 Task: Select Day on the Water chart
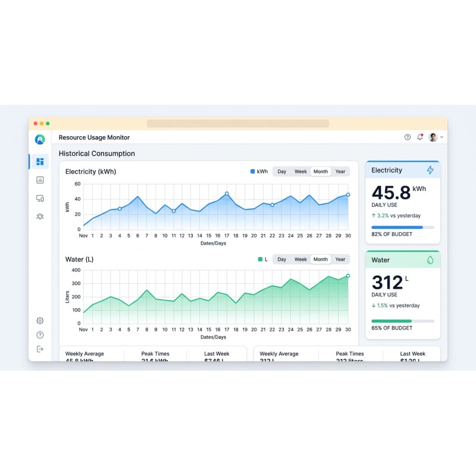pyautogui.click(x=281, y=259)
